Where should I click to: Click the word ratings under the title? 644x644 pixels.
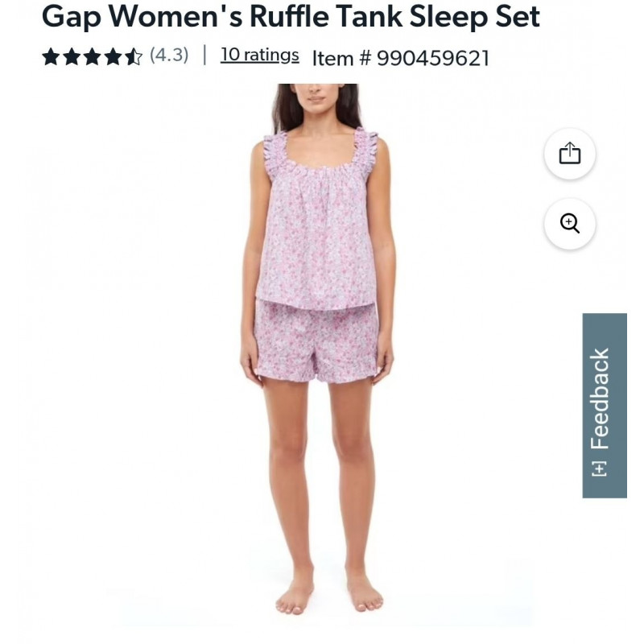click(x=271, y=56)
